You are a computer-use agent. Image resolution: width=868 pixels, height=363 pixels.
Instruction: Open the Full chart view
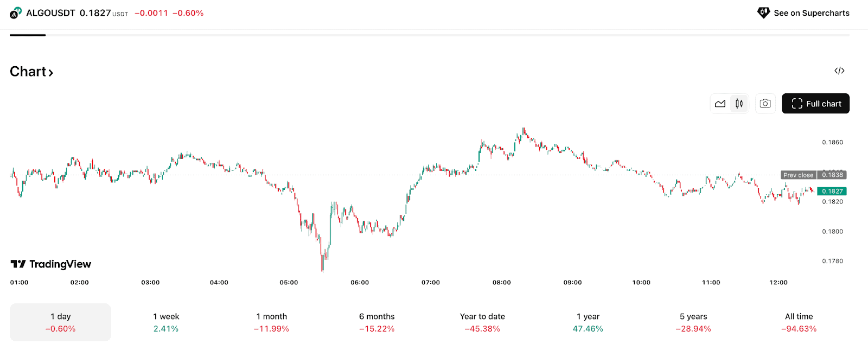(x=815, y=104)
